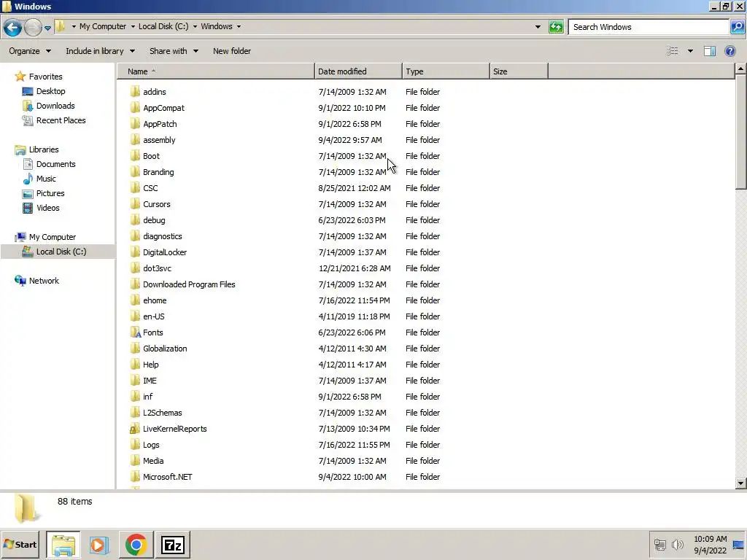Select the Downloaded Program Files folder name
Image resolution: width=747 pixels, height=560 pixels.
pos(189,284)
